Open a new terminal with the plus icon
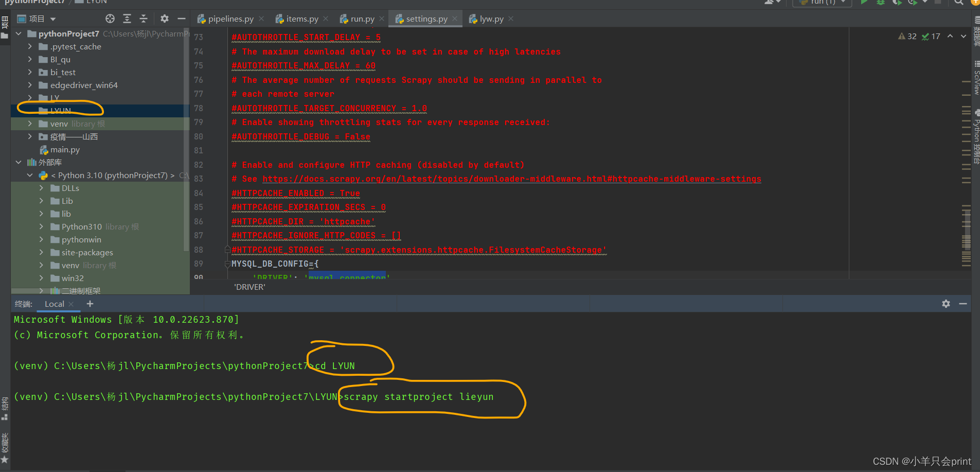This screenshot has width=980, height=472. coord(90,304)
